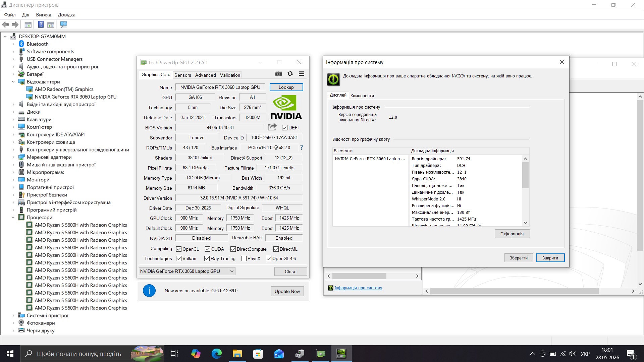Click the Закрити button
Image resolution: width=644 pixels, height=362 pixels.
(x=550, y=258)
